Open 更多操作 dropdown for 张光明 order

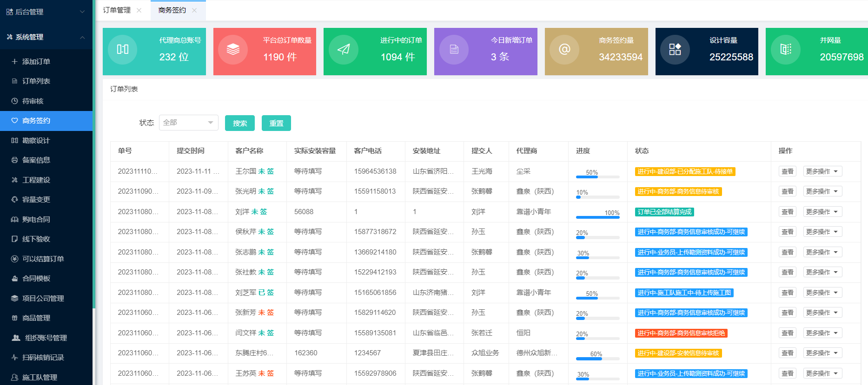point(822,191)
